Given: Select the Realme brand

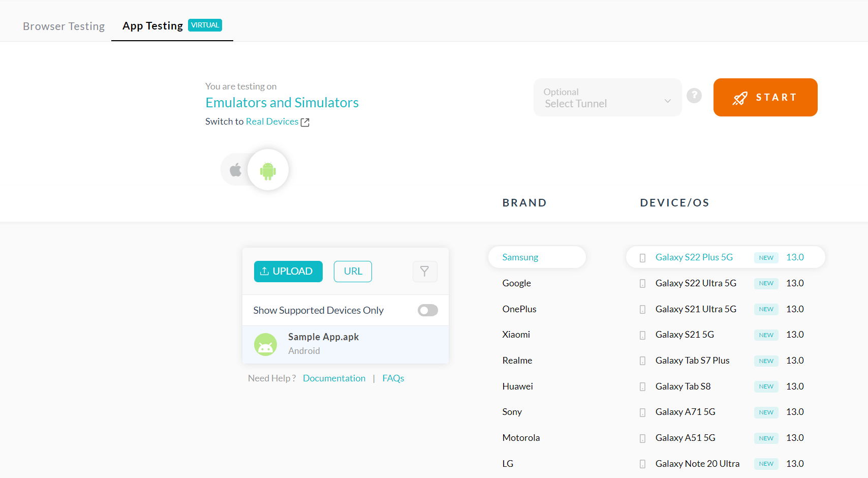Looking at the screenshot, I should tap(517, 361).
